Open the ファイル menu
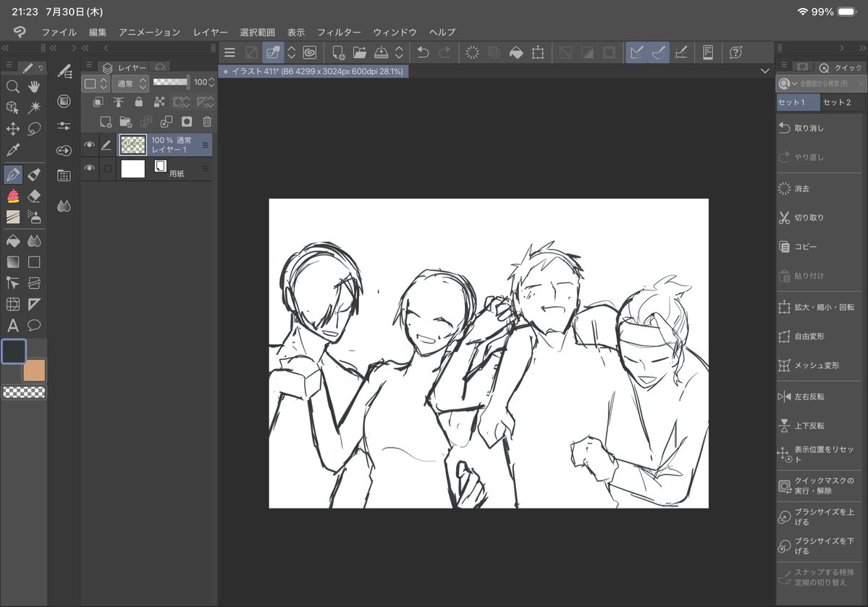The image size is (868, 607). 59,32
